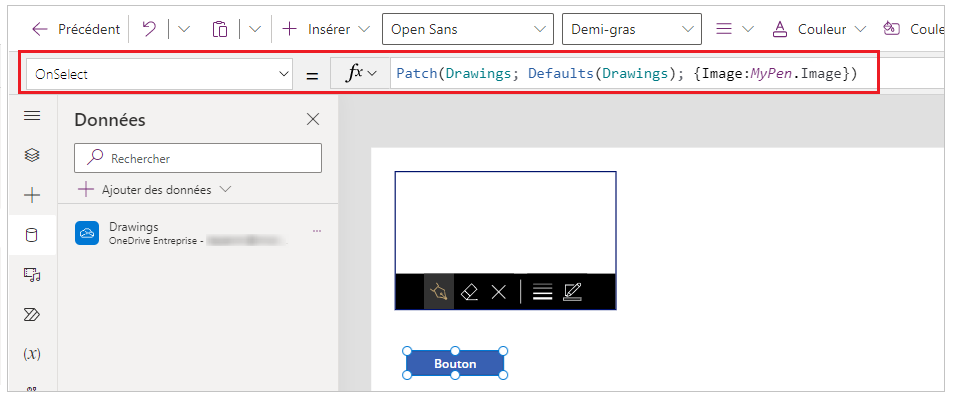This screenshot has width=956, height=401.
Task: Clear the drawing with the X icon
Action: click(499, 293)
